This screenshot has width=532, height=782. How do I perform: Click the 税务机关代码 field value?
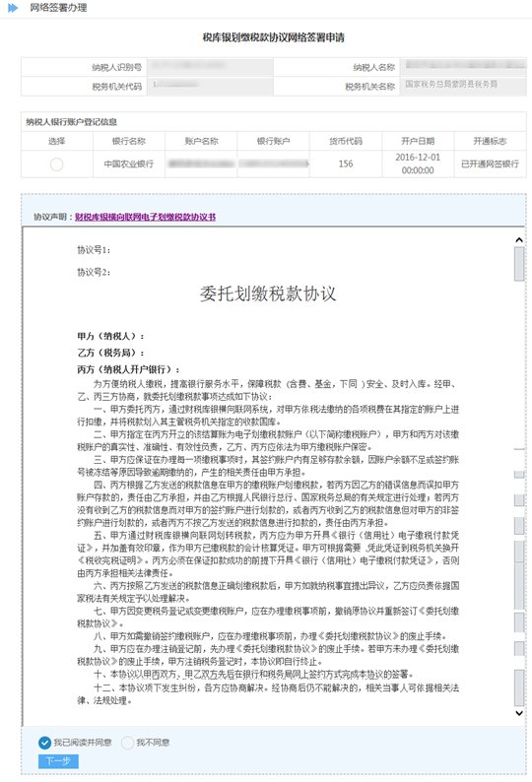[210, 86]
